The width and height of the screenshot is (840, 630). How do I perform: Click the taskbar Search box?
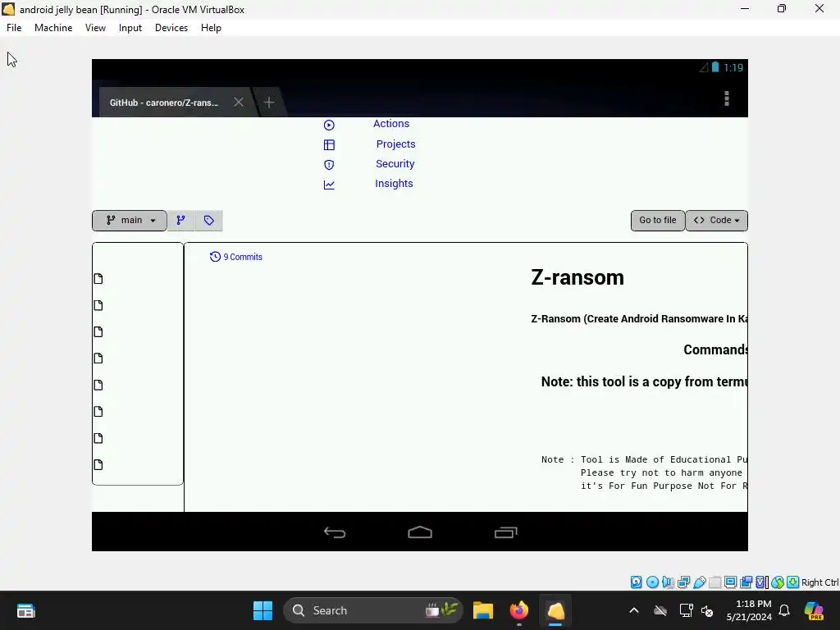(373, 610)
